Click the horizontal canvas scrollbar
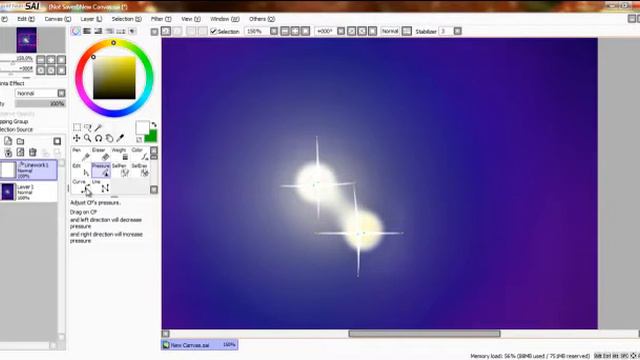640x360 pixels. pos(424,333)
